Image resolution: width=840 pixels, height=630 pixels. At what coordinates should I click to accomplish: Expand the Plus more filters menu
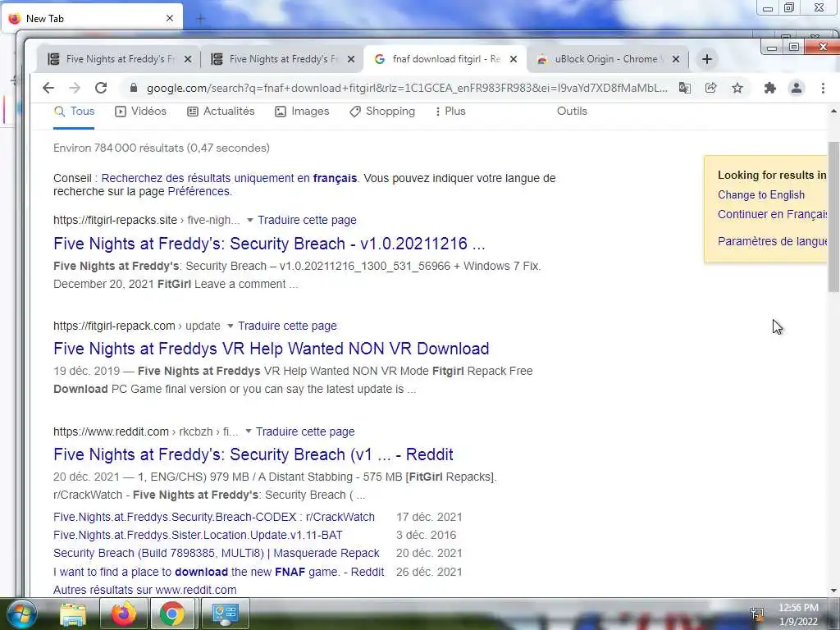coord(450,112)
